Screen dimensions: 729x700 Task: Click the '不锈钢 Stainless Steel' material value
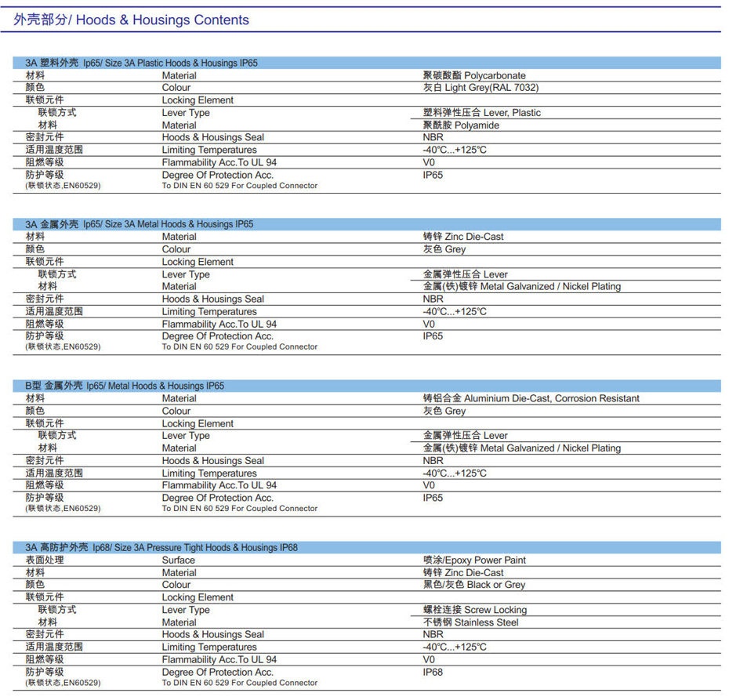click(470, 622)
